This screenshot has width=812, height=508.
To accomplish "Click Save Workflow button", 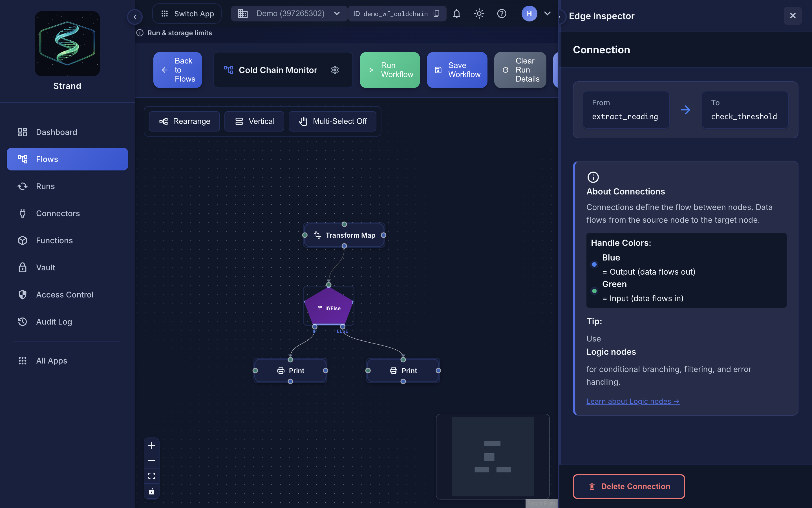I will [457, 70].
